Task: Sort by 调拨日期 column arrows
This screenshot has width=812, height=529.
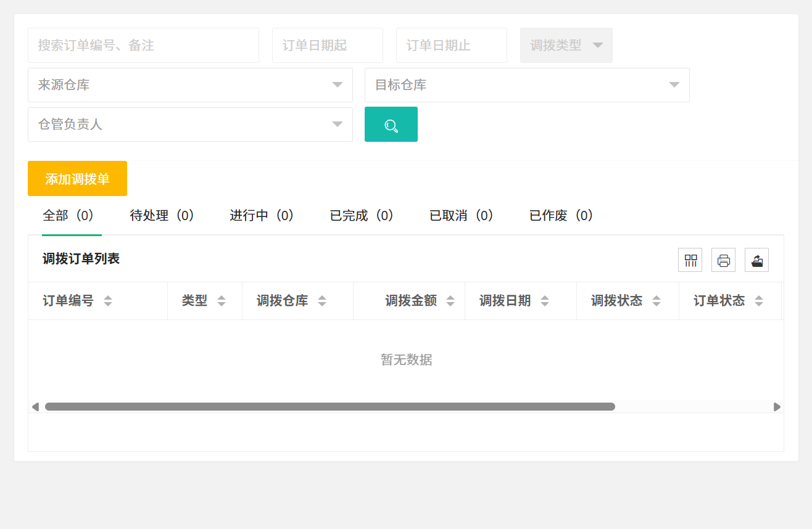Action: tap(545, 301)
